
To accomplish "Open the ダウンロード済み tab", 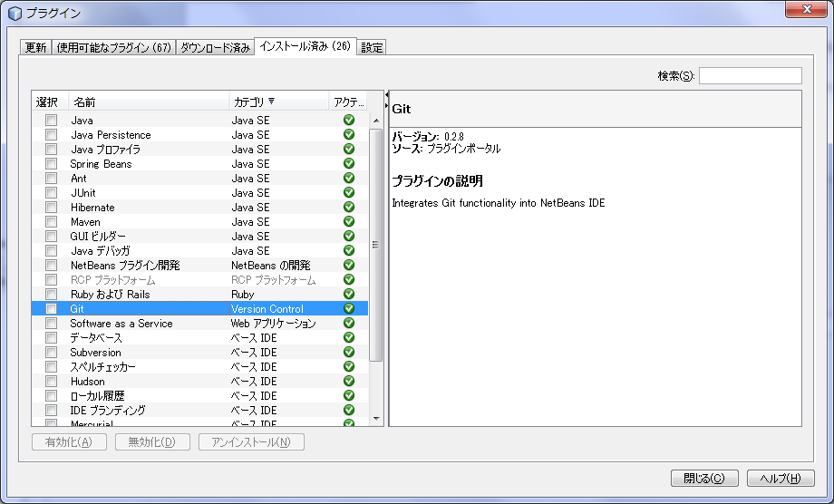I will tap(215, 47).
